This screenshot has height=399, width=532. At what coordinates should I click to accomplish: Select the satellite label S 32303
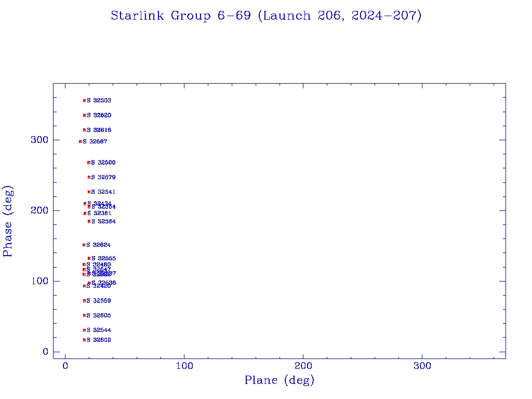(99, 100)
